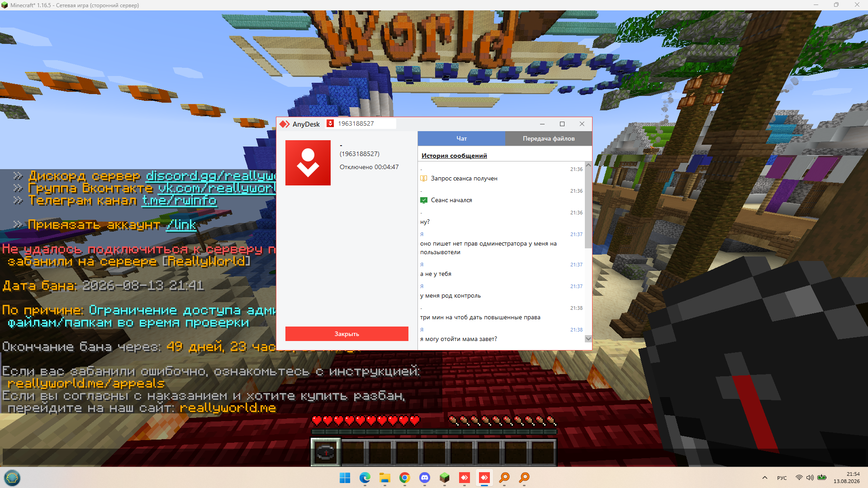Click the message 'Запрос сеанса получен'
This screenshot has width=868, height=488.
pos(464,179)
